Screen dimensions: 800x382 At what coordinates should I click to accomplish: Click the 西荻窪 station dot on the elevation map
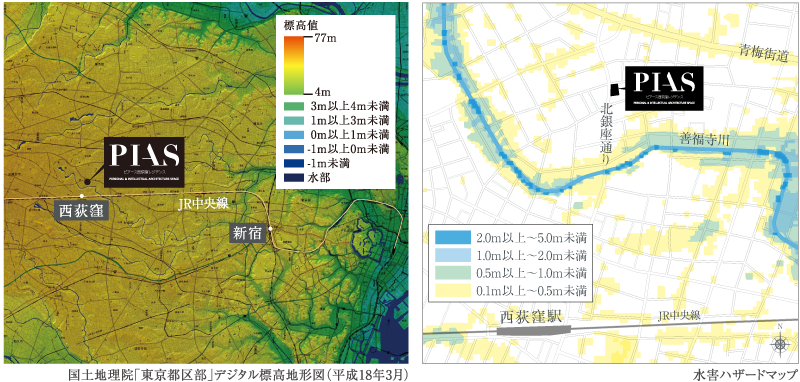pyautogui.click(x=82, y=196)
